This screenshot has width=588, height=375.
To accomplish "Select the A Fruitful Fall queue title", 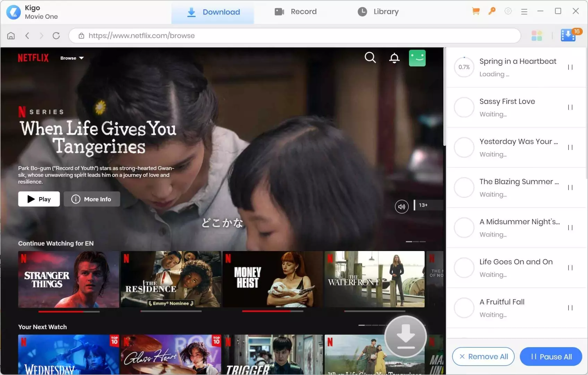I will click(x=502, y=302).
